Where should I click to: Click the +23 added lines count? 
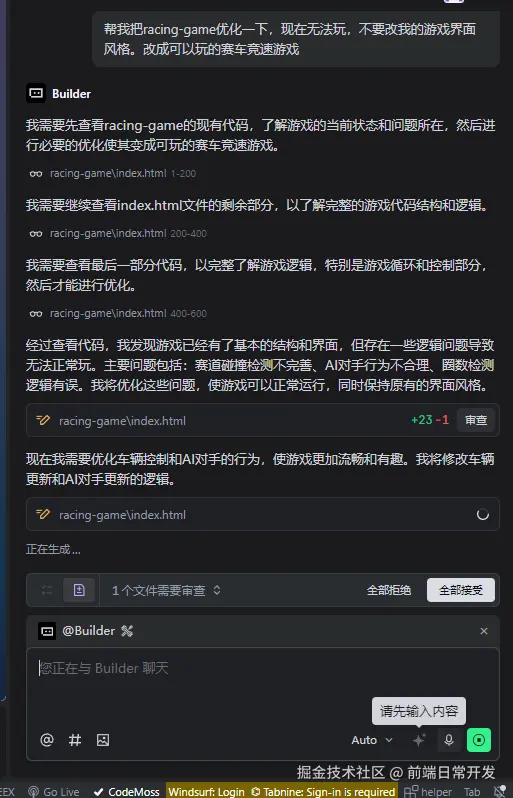422,420
